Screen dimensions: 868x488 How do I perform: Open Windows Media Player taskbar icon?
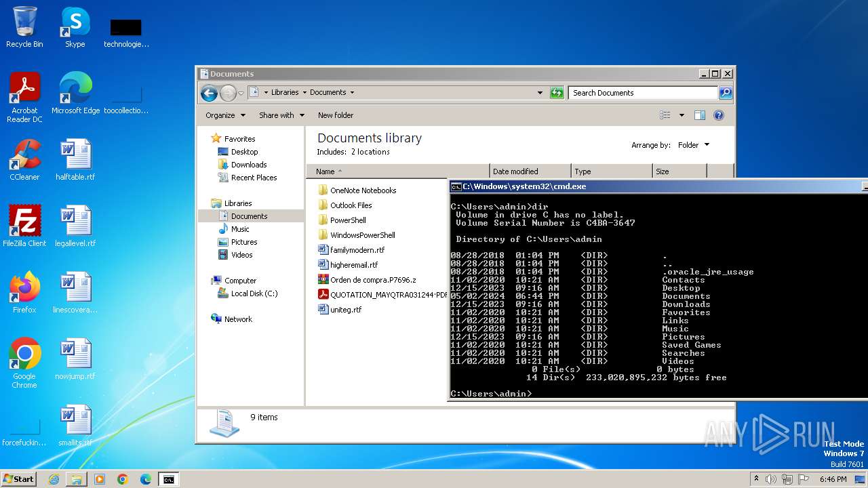point(100,479)
